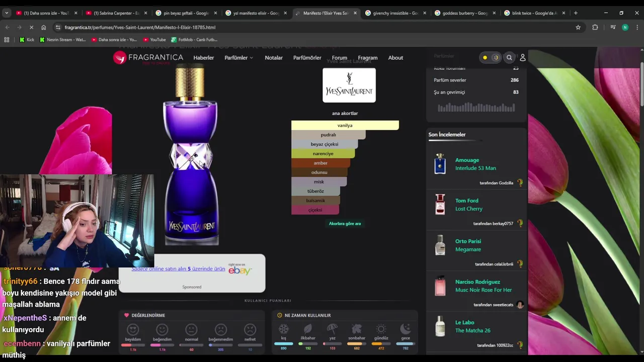Select the 'gündüz' sun icon

[381, 329]
